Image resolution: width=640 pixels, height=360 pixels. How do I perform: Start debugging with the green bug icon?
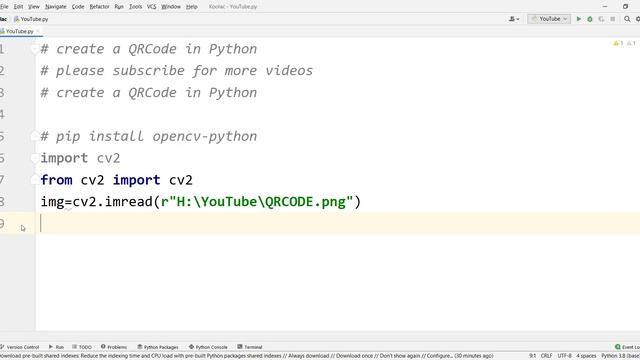click(590, 19)
